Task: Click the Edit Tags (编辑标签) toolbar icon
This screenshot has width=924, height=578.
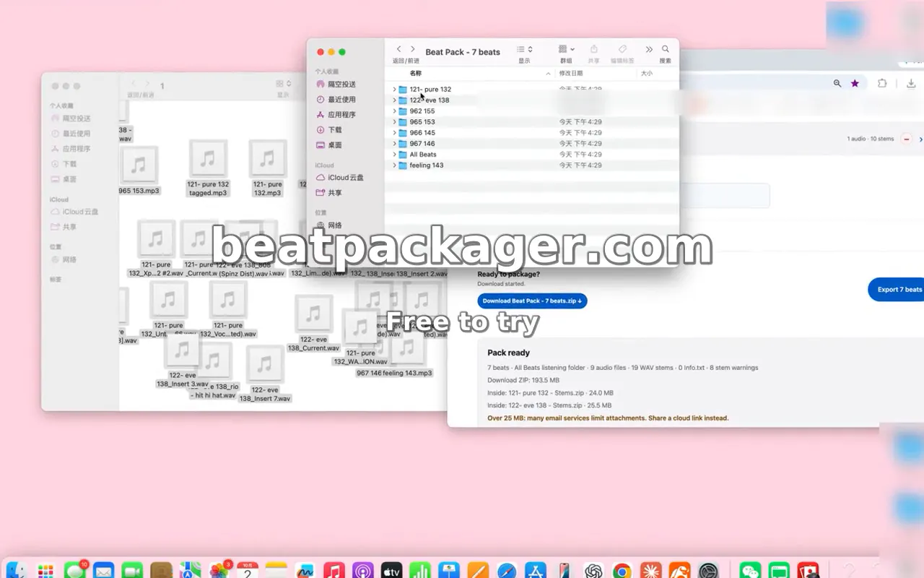Action: (x=622, y=49)
